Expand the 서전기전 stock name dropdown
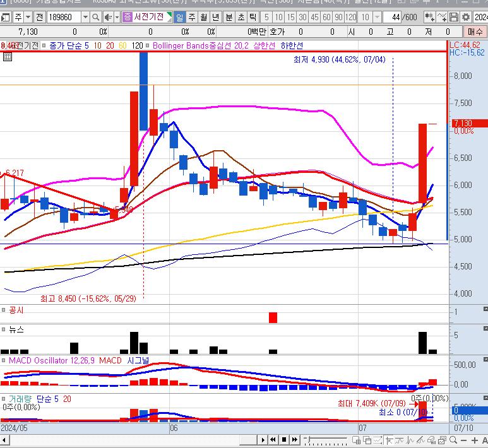Image resolution: width=488 pixels, height=448 pixels. [x=169, y=17]
